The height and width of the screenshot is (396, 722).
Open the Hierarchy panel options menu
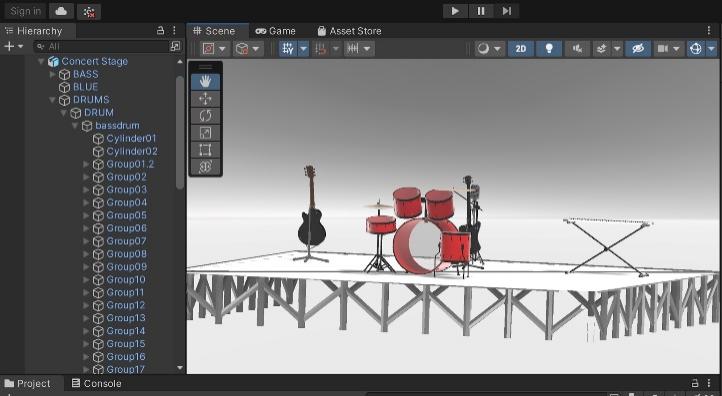click(174, 30)
